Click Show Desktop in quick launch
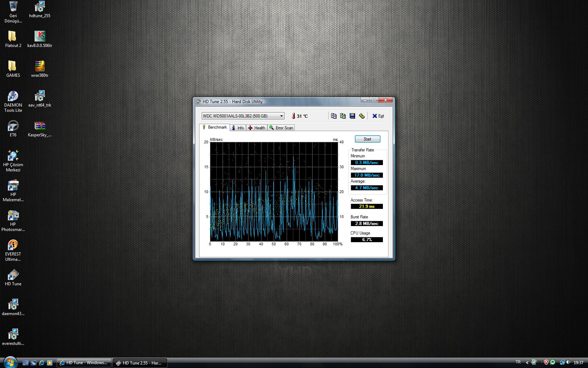Viewport: 588px width, 368px height. [x=26, y=363]
